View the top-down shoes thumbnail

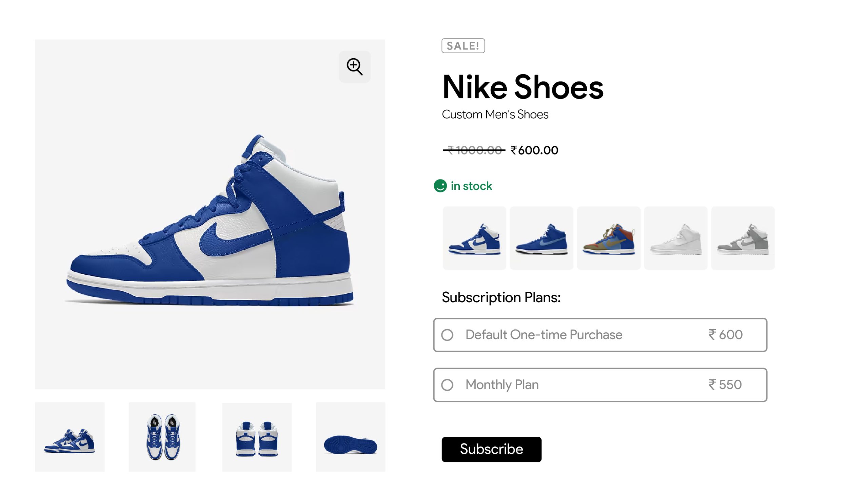pos(162,437)
